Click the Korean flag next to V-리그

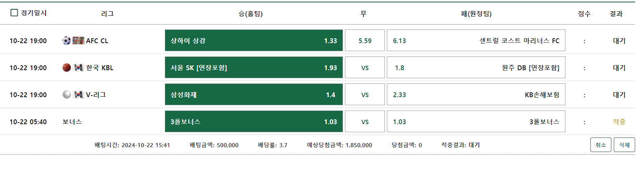[x=78, y=94]
